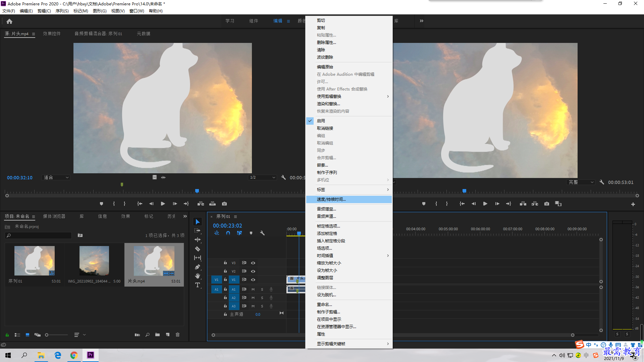This screenshot has height=362, width=644.
Task: Open source playback resolution 1/2 dropdown
Action: tap(262, 178)
